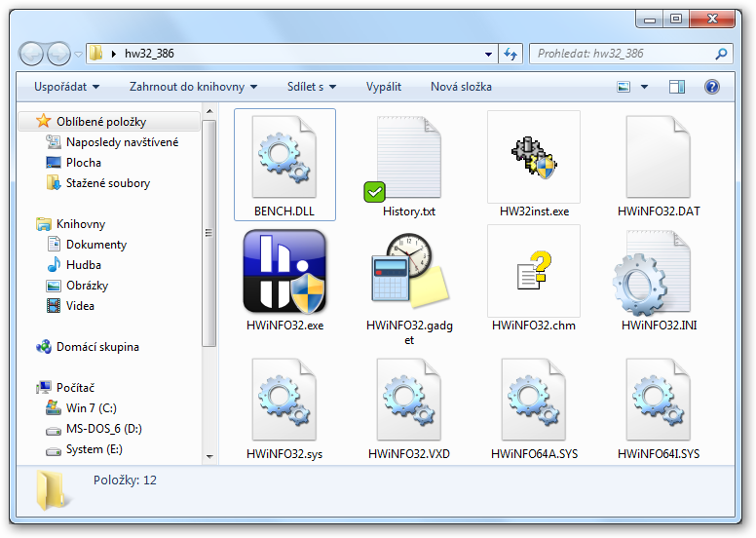Select the BENCH.DLL file icon

[284, 157]
